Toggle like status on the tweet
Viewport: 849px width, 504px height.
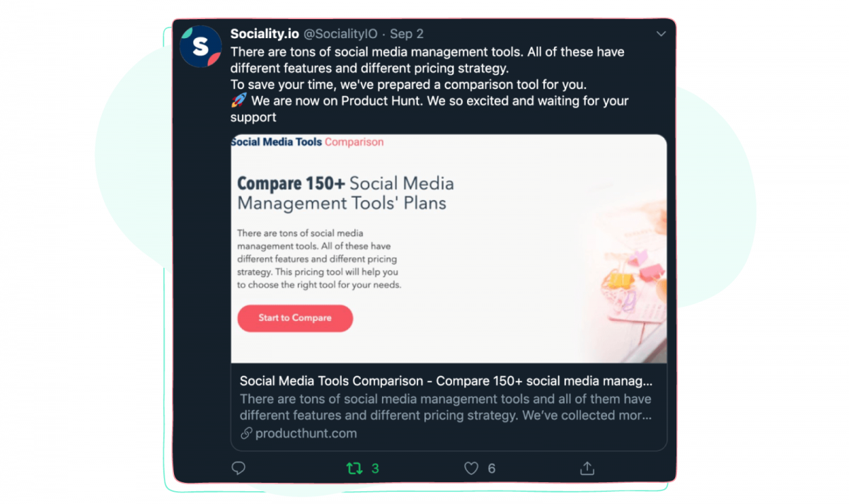coord(470,468)
